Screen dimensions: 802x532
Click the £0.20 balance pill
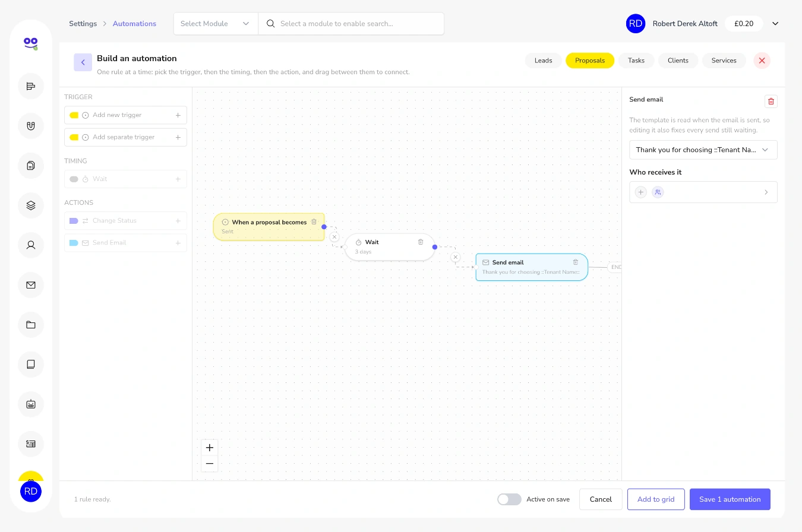pyautogui.click(x=744, y=24)
